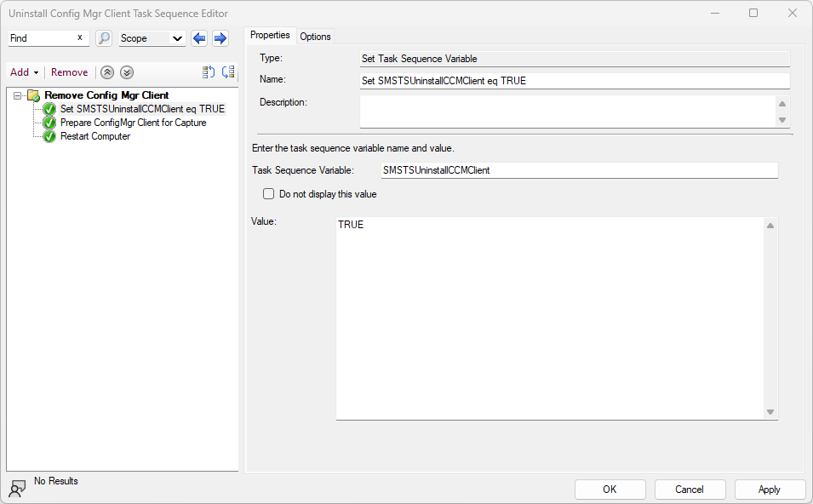The width and height of the screenshot is (813, 504).
Task: Collapse the Remove Config Mgr Client group
Action: point(18,95)
